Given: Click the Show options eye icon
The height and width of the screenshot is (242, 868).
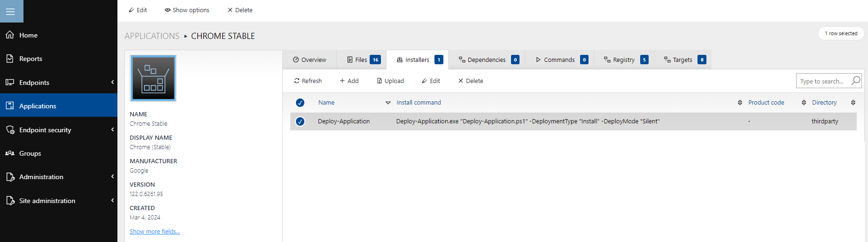Looking at the screenshot, I should click(x=167, y=10).
